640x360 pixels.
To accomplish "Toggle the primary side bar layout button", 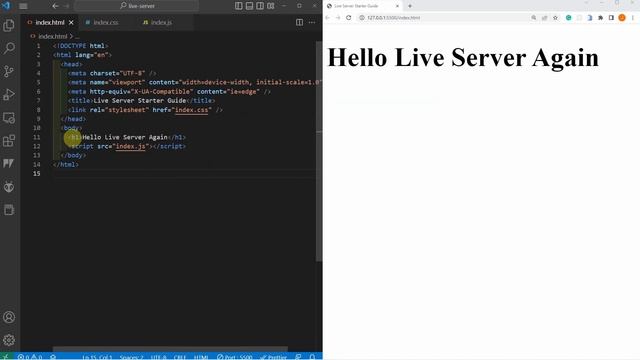I will (239, 6).
